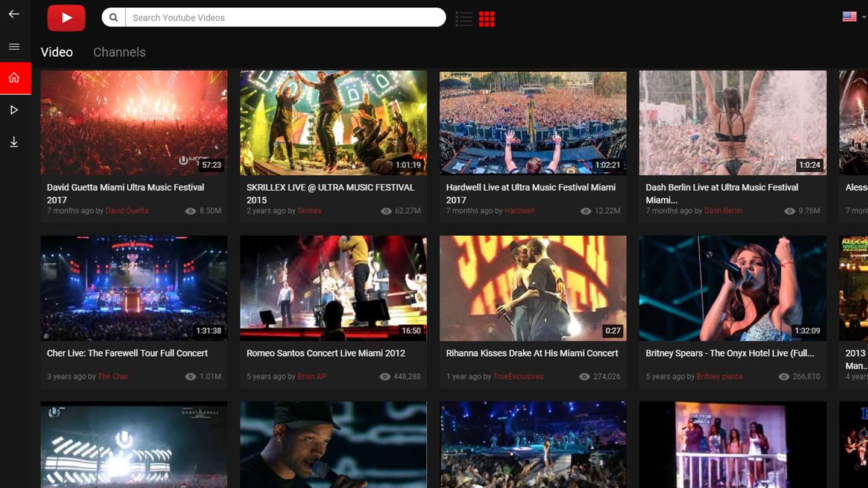
Task: Click the 448,288 views eye icon
Action: click(385, 377)
